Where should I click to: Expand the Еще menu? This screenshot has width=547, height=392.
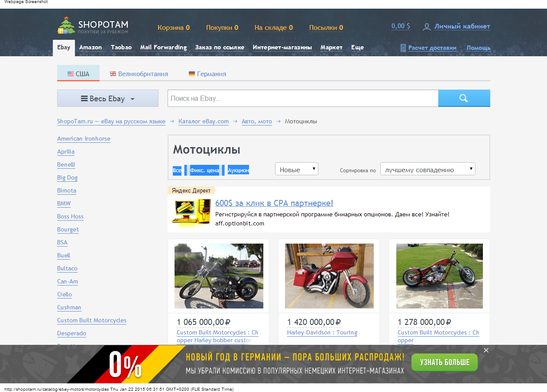pos(357,48)
